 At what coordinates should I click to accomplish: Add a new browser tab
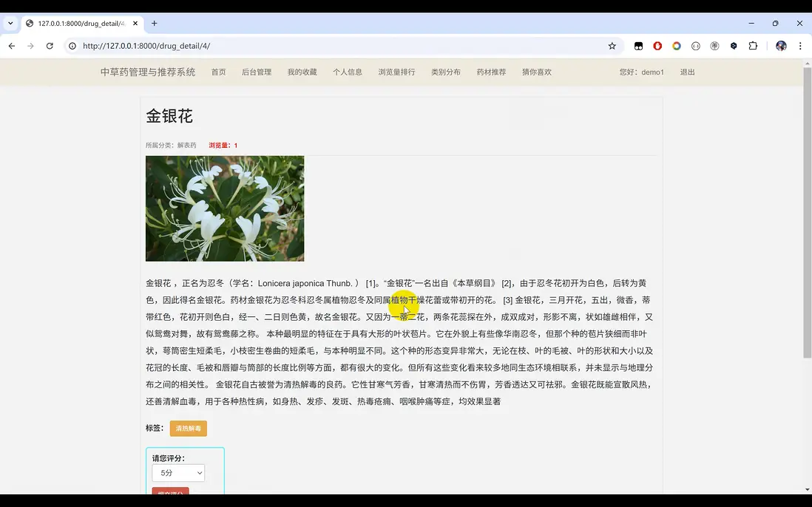tap(155, 24)
